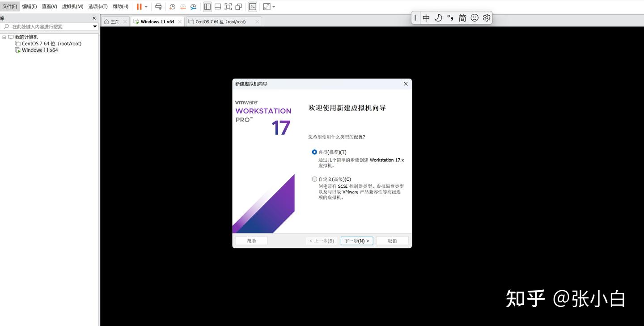Open the 编辑(E) menu
Image resolution: width=644 pixels, height=326 pixels.
tap(30, 7)
